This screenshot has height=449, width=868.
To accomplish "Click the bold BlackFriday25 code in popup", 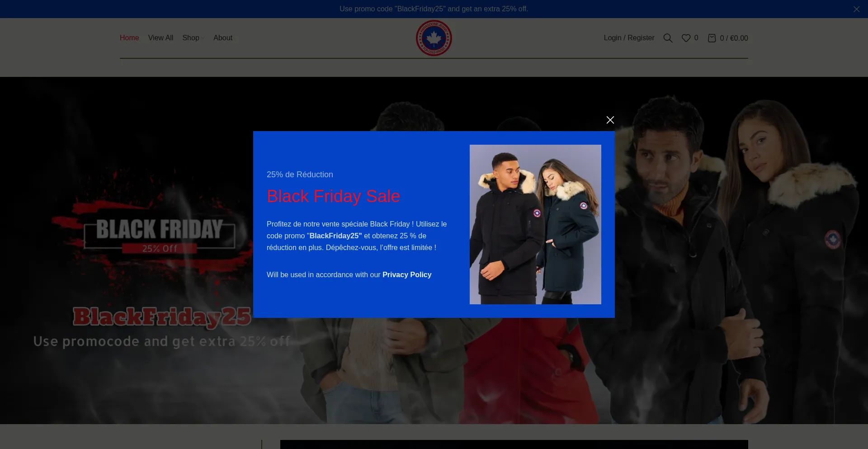I will coord(335,236).
